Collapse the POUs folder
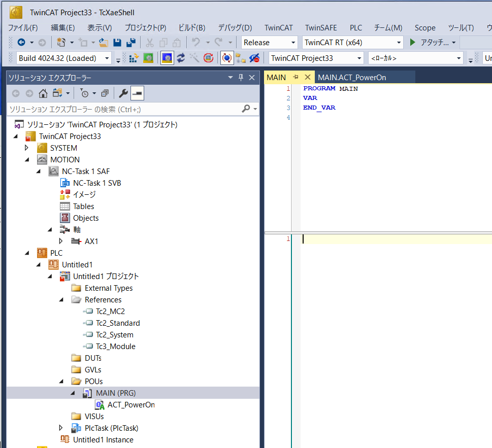Viewport: 492px width, 448px height. [x=61, y=381]
